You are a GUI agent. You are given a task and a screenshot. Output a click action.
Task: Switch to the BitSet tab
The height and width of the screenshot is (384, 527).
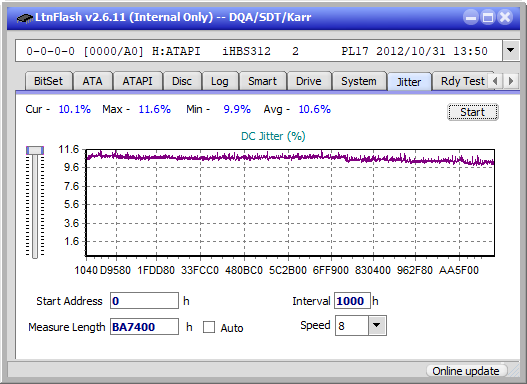(x=48, y=81)
